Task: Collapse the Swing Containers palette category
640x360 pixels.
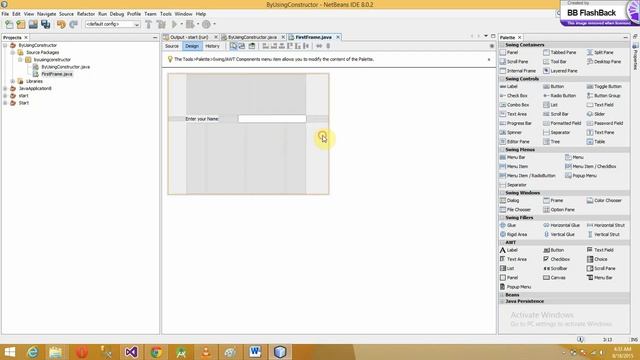Action: 502,45
